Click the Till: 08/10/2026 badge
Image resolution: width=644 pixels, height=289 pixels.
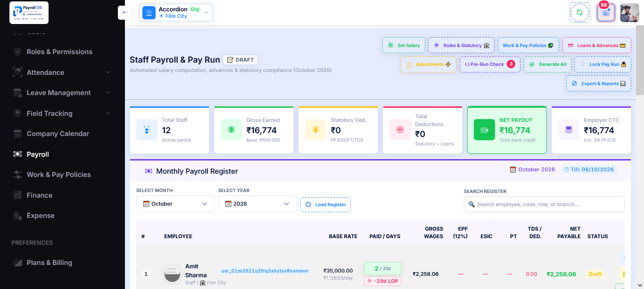coord(589,169)
